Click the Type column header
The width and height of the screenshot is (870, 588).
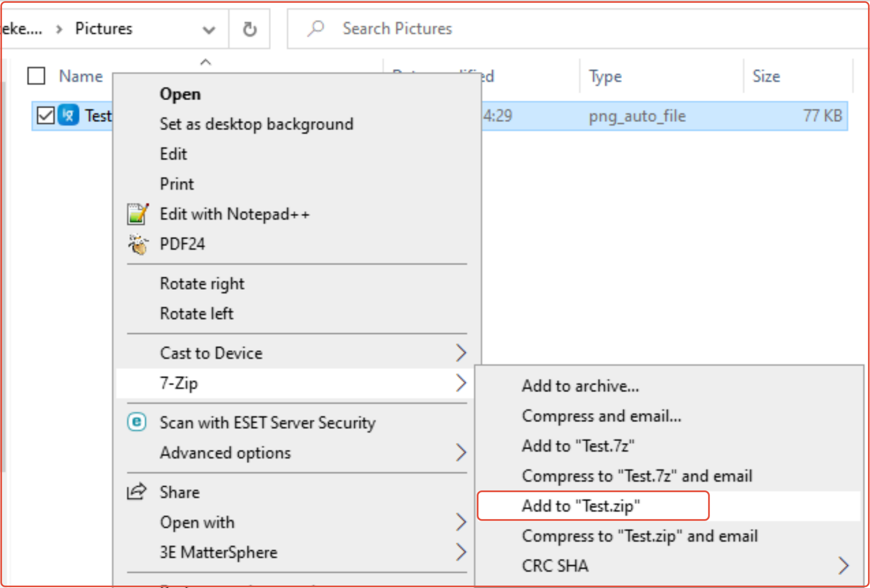[605, 76]
